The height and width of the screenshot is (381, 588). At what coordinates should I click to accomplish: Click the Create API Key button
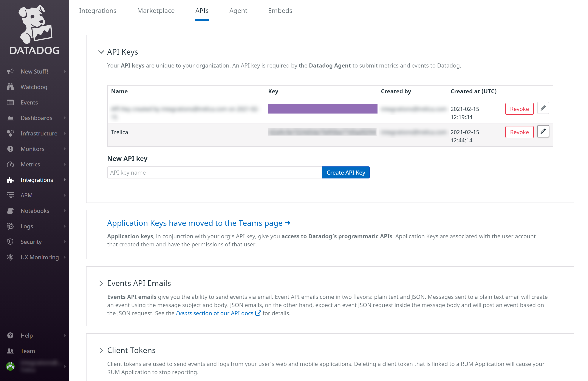pos(346,172)
